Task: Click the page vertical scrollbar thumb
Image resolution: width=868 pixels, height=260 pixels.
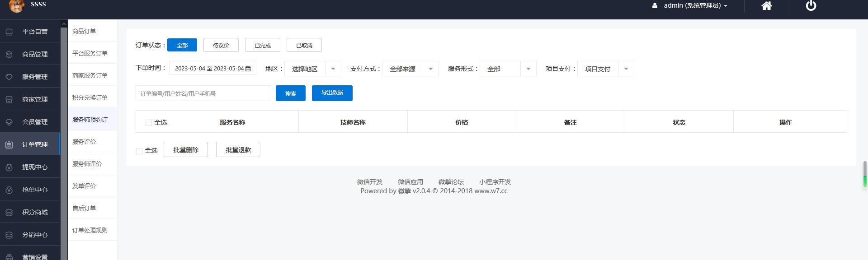Action: 865,174
